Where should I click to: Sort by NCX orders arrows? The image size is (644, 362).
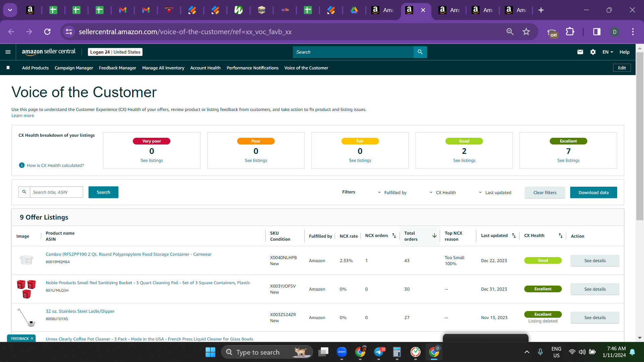pyautogui.click(x=394, y=236)
